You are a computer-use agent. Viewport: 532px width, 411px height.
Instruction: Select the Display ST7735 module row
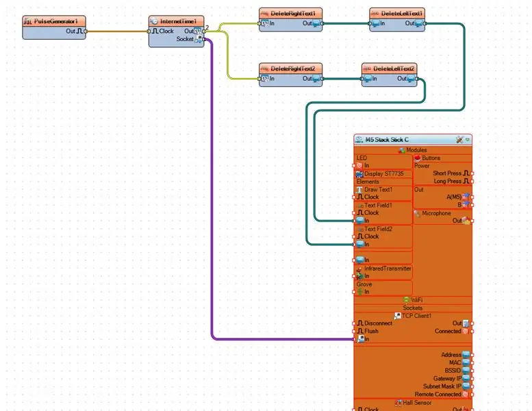[383, 174]
